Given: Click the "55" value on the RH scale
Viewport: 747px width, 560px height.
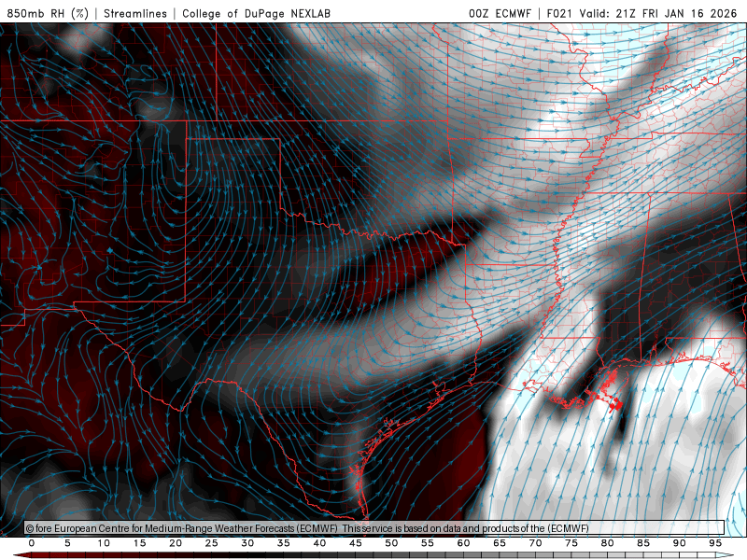Looking at the screenshot, I should [428, 543].
